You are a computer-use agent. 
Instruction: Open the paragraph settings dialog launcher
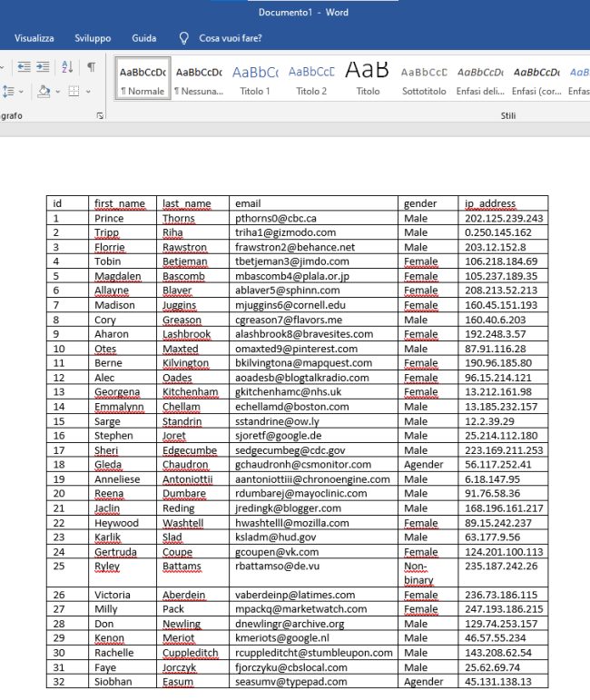(99, 116)
